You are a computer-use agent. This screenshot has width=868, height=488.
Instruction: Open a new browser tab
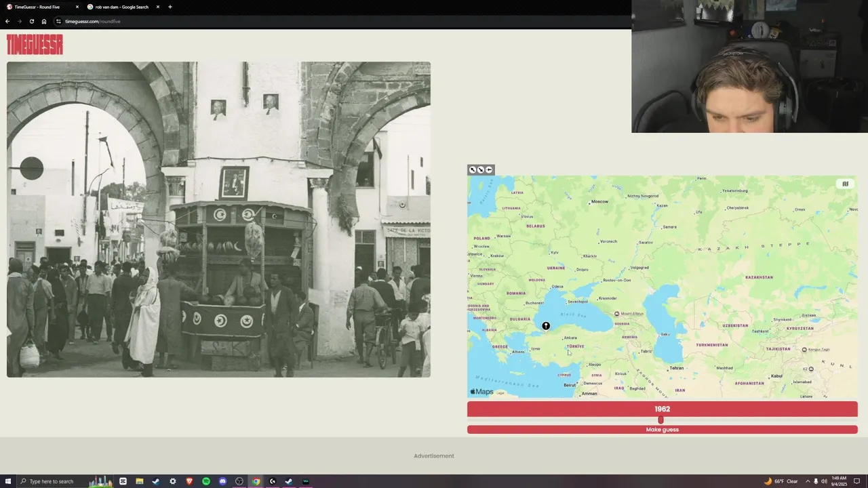(x=170, y=7)
